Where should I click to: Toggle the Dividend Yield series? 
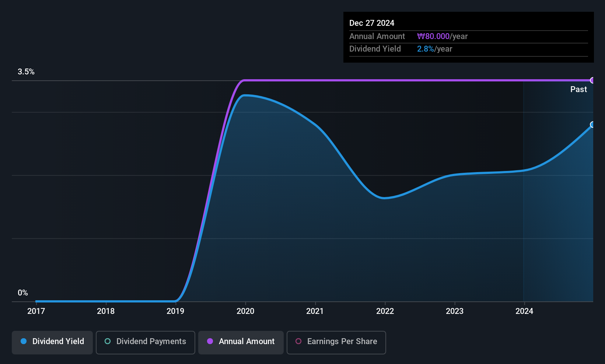click(52, 343)
